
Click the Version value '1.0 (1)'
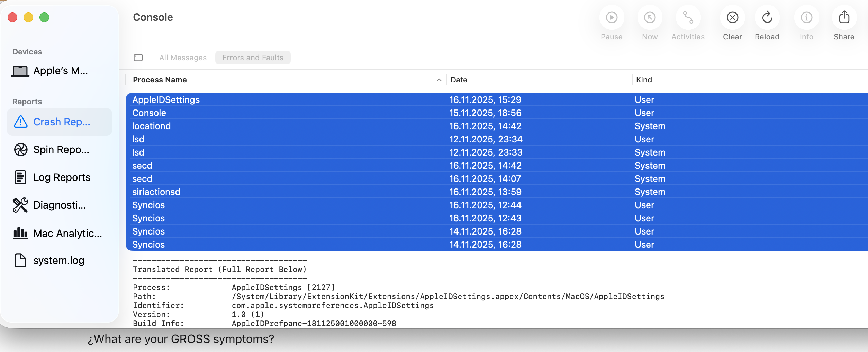tap(248, 315)
